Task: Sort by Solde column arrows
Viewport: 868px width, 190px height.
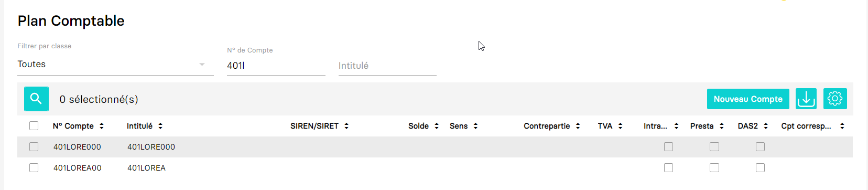Action: pos(436,126)
